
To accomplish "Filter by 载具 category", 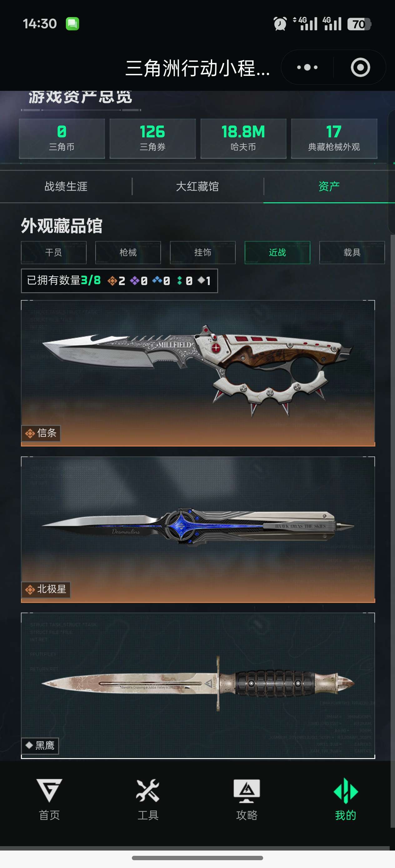I will tap(352, 252).
